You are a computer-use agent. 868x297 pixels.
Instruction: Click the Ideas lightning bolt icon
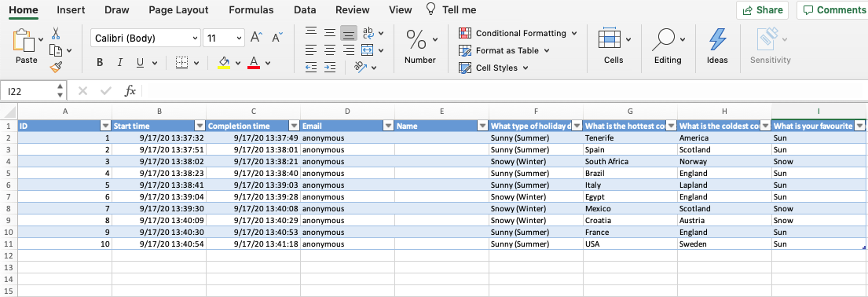click(717, 40)
